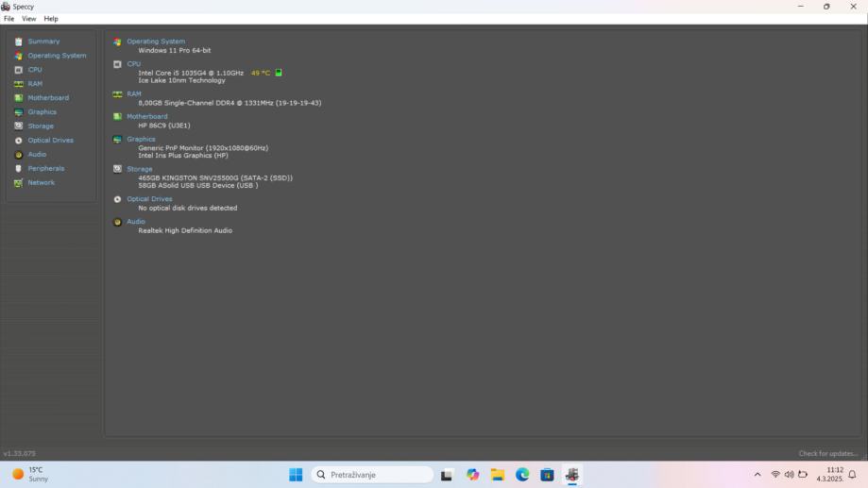868x488 pixels.
Task: Select RAM in the sidebar
Action: [x=35, y=84]
